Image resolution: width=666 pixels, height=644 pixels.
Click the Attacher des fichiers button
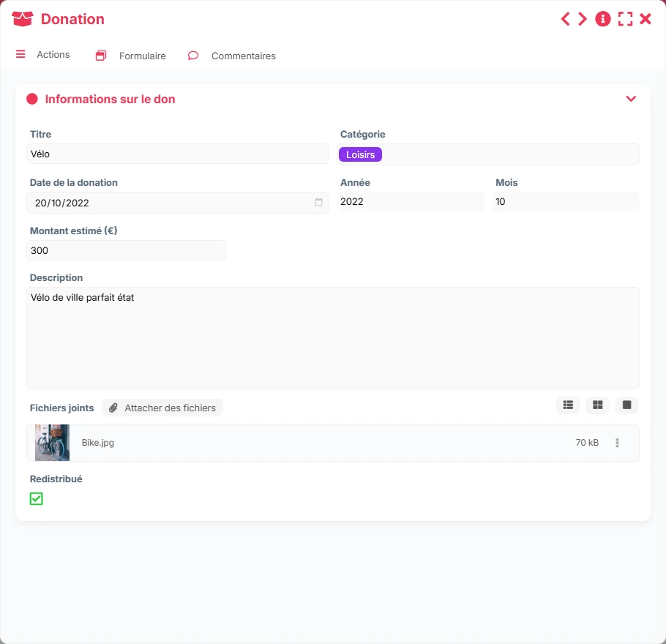[162, 408]
